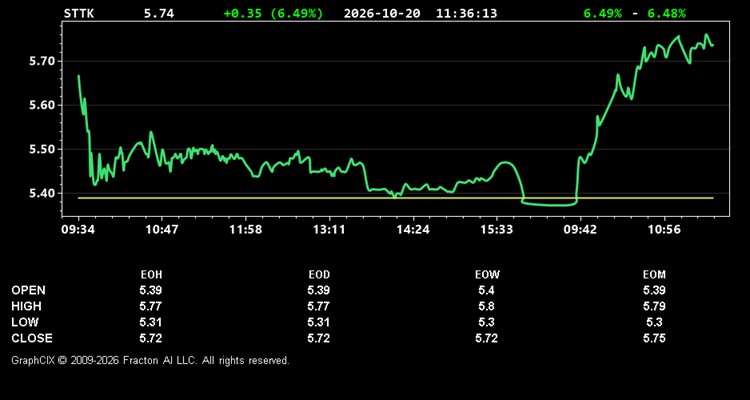Click the LOW row label
The image size is (750, 400).
click(25, 322)
